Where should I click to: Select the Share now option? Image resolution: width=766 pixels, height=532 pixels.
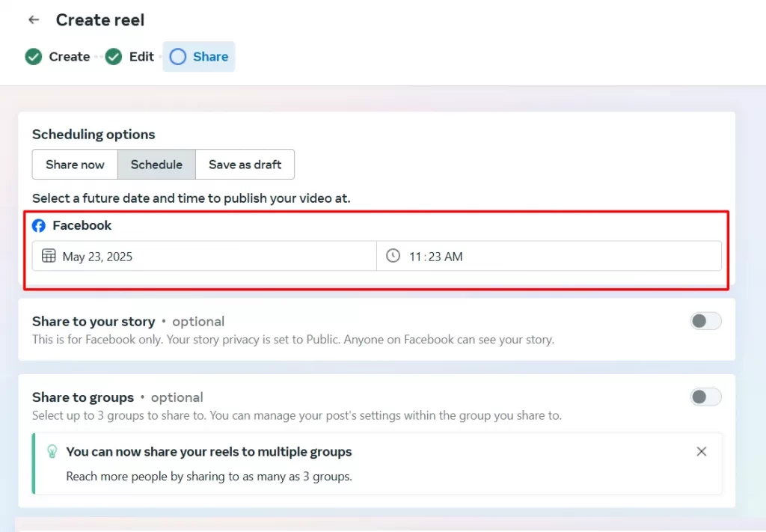point(75,164)
